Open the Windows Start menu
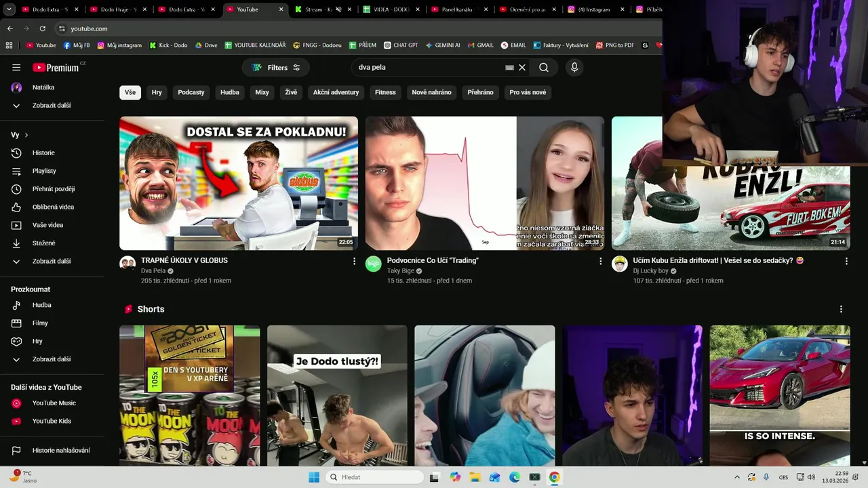Viewport: 868px width, 488px height. point(314,477)
